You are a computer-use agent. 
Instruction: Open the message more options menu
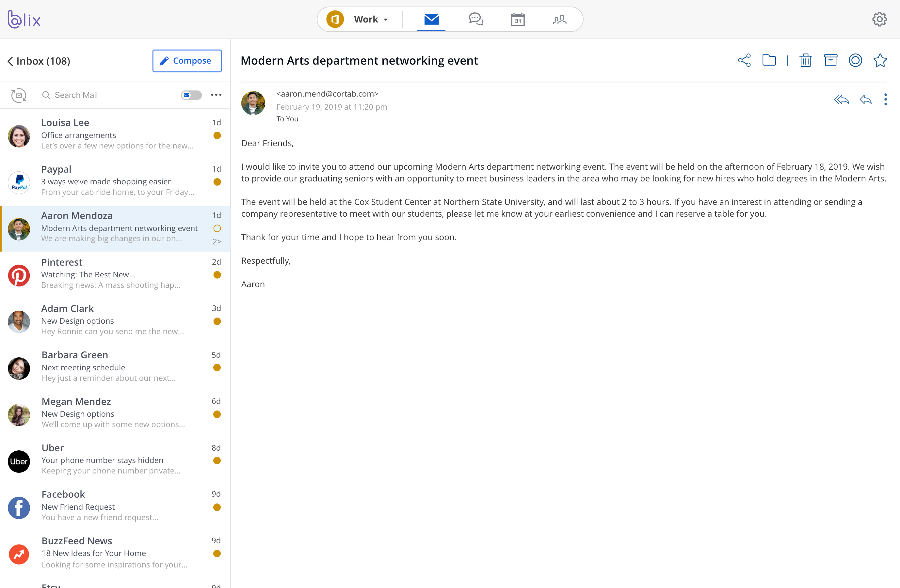click(885, 100)
